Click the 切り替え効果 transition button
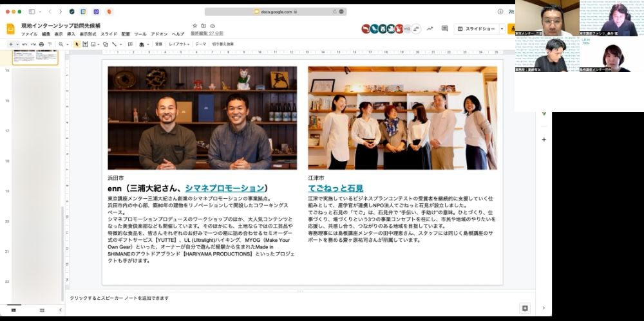The width and height of the screenshot is (644, 321). point(223,44)
